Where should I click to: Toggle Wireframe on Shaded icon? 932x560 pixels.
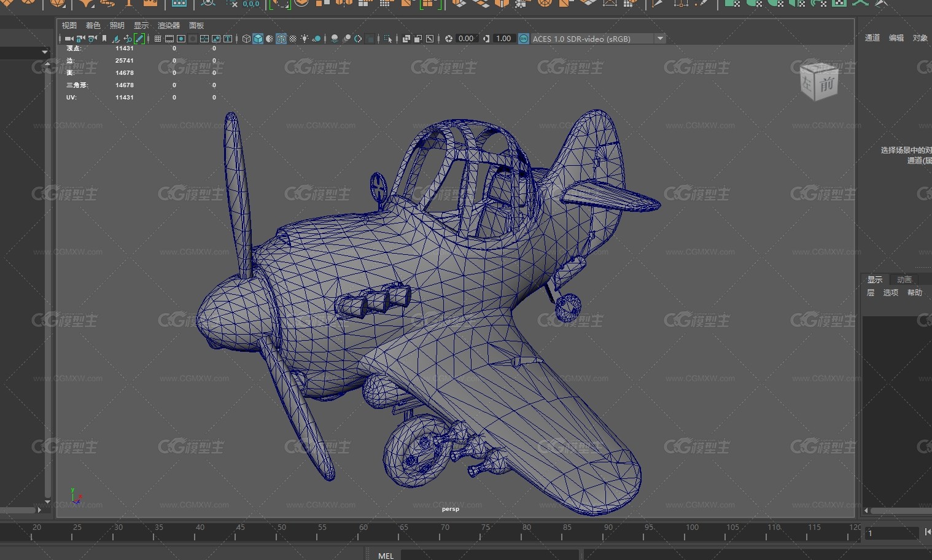(x=281, y=39)
